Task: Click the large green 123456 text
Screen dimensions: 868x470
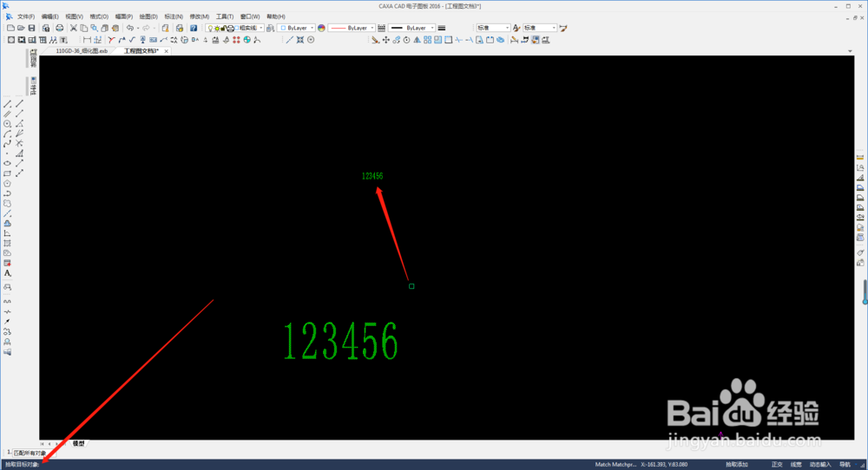Action: (x=340, y=341)
